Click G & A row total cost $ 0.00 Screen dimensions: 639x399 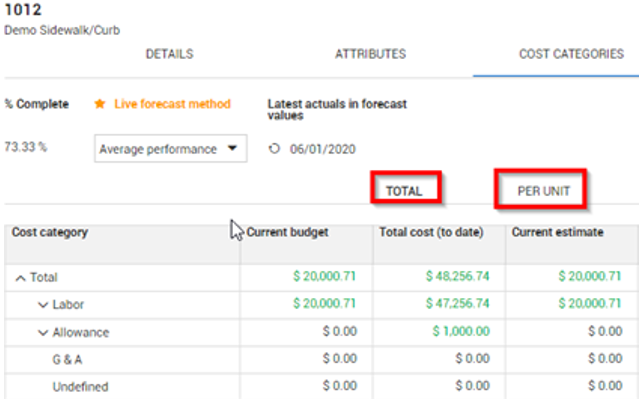point(472,358)
